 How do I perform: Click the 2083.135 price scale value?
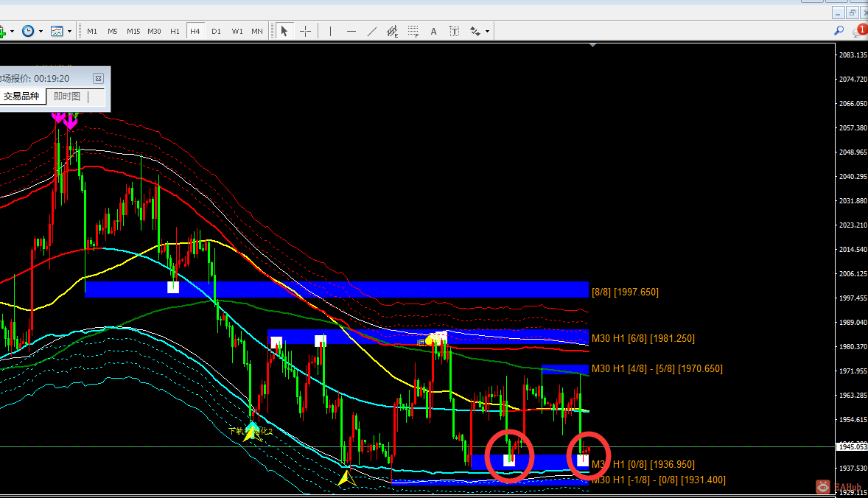pyautogui.click(x=853, y=55)
